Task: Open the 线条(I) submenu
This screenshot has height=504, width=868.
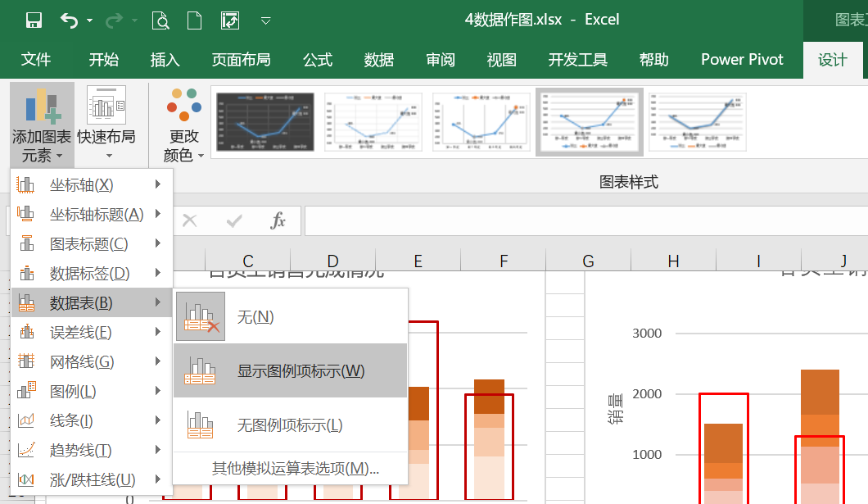Action: pos(92,420)
